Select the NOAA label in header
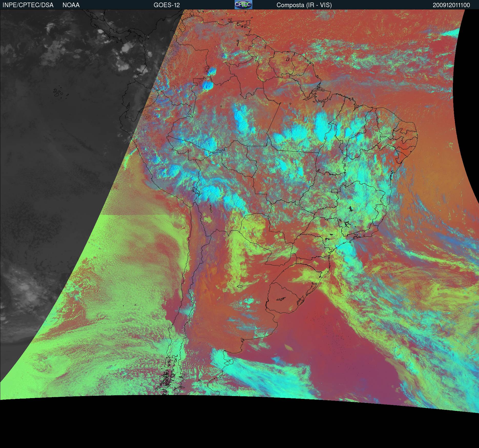479x448 pixels. tap(71, 5)
